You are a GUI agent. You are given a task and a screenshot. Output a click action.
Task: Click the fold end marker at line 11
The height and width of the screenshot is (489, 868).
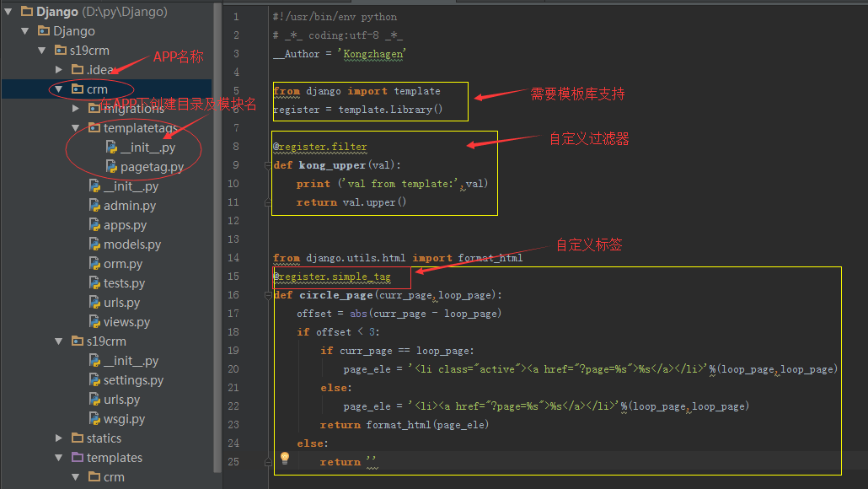pyautogui.click(x=268, y=202)
